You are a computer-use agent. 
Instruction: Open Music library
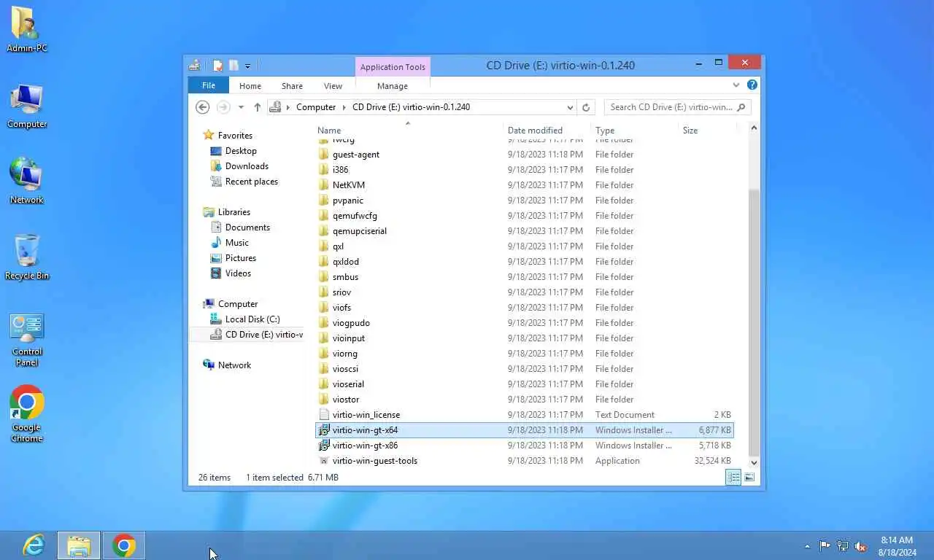point(236,243)
